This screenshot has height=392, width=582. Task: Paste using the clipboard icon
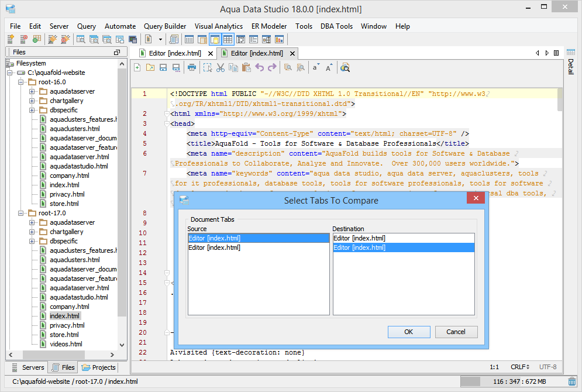tap(246, 67)
